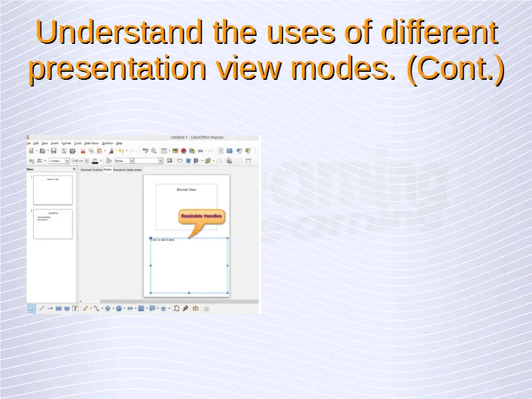Click the Cut scissors icon
Image resolution: width=532 pixels, height=399 pixels.
tap(83, 151)
